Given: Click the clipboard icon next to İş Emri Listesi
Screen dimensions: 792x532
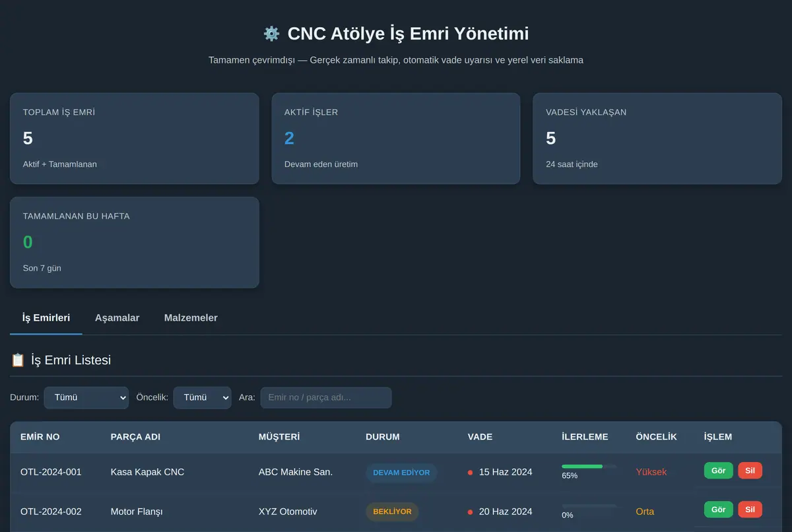Looking at the screenshot, I should [18, 360].
